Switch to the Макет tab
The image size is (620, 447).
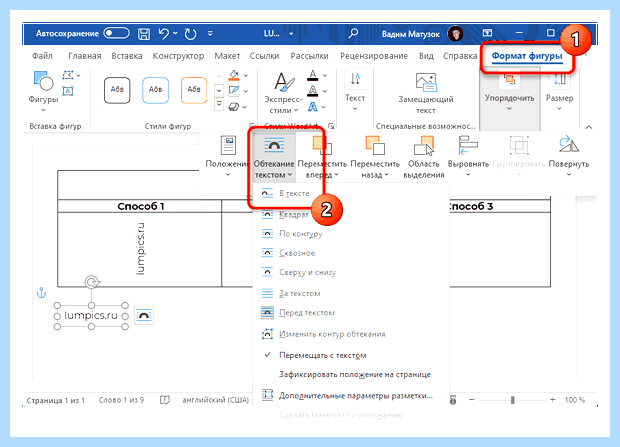(227, 56)
